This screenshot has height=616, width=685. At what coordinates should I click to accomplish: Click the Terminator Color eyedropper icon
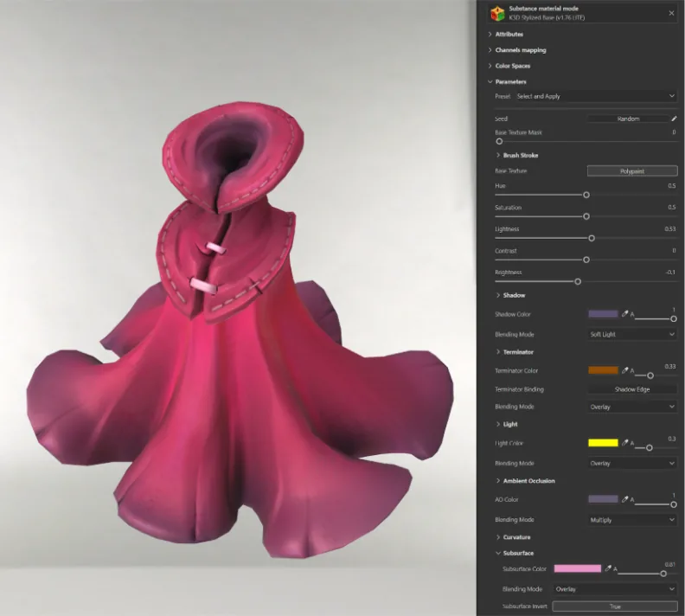(x=624, y=370)
